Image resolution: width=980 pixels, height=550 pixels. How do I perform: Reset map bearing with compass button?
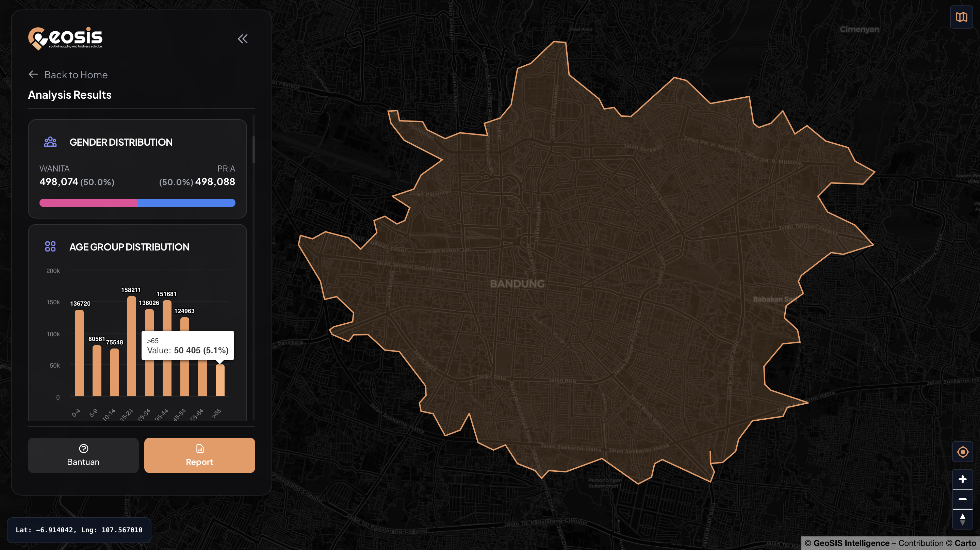963,520
